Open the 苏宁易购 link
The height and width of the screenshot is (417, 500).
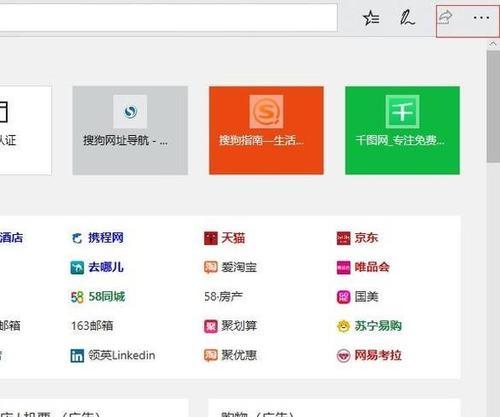point(378,326)
